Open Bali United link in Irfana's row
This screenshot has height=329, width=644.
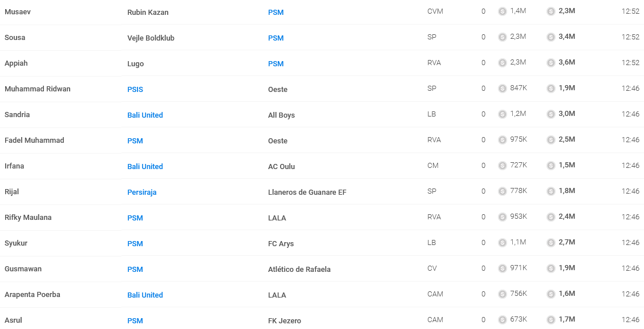coord(145,167)
